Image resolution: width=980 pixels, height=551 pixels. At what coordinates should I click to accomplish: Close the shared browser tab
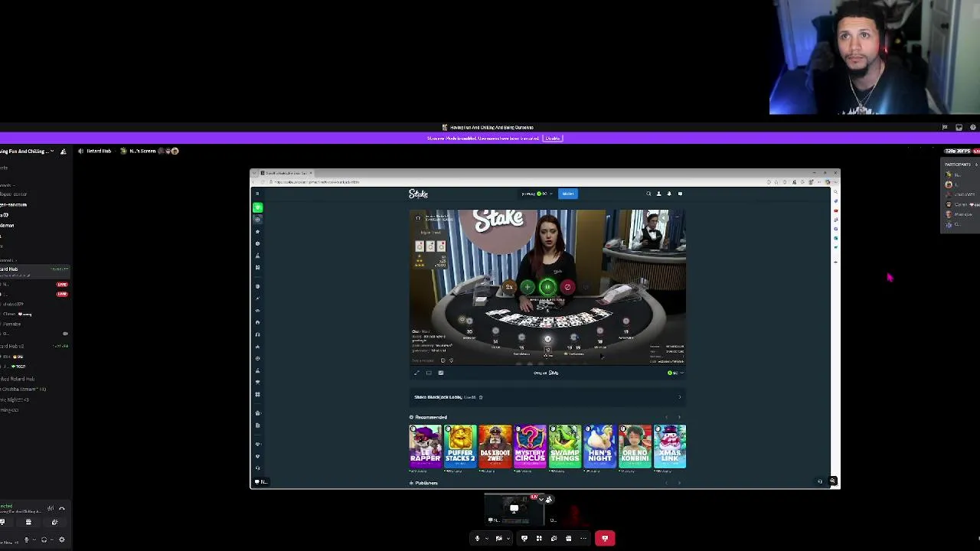pos(311,173)
